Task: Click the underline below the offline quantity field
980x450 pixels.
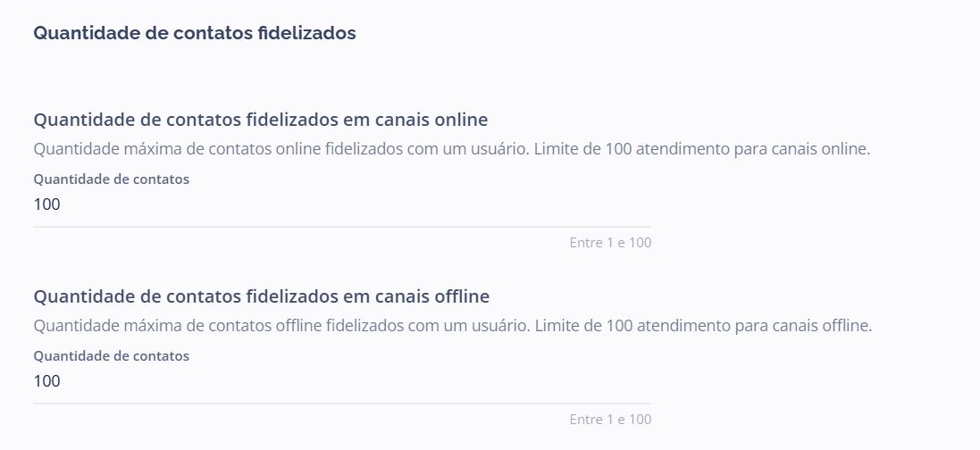Action: point(341,404)
